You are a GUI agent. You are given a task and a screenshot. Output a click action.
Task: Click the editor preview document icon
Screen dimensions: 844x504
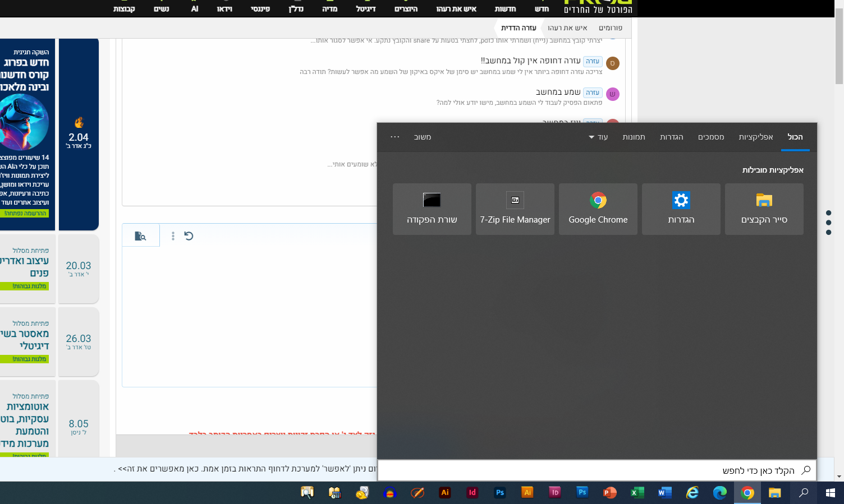point(140,236)
